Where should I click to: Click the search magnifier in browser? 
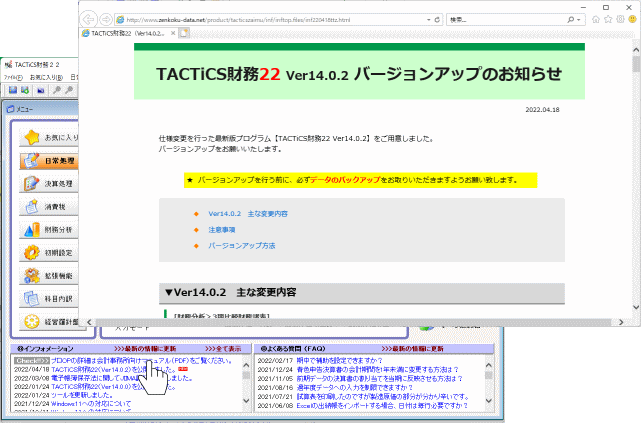click(x=571, y=19)
